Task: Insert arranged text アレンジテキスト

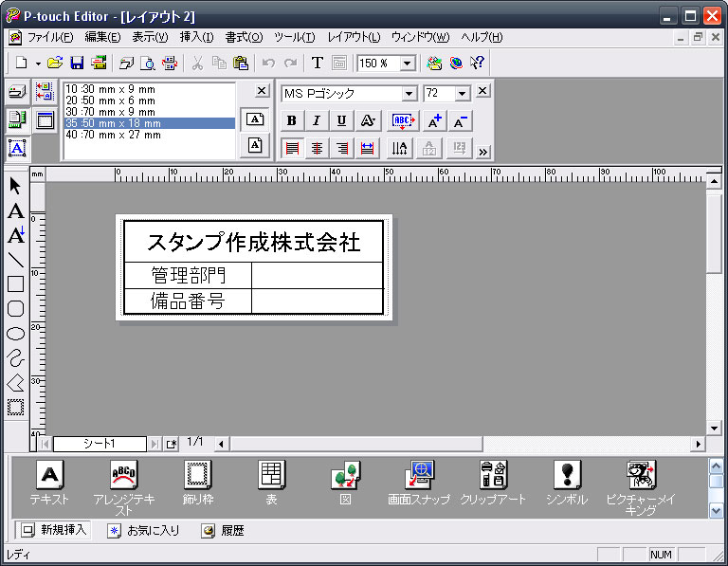Action: click(123, 487)
